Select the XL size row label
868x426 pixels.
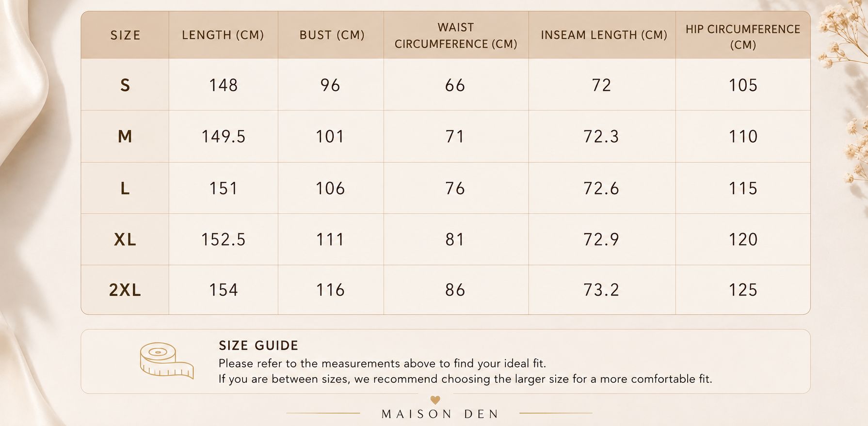[x=125, y=239]
